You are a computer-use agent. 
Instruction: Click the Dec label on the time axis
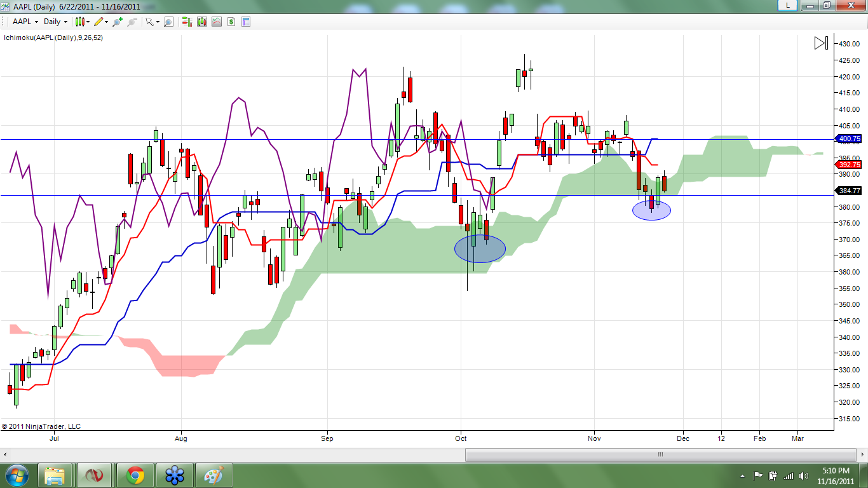[x=683, y=438]
